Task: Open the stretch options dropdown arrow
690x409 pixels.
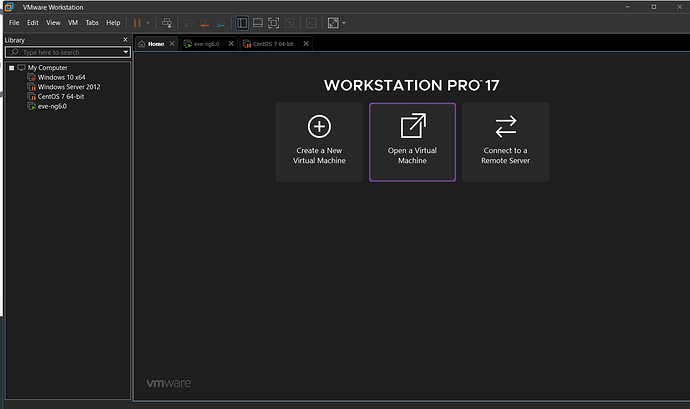Action: point(344,23)
